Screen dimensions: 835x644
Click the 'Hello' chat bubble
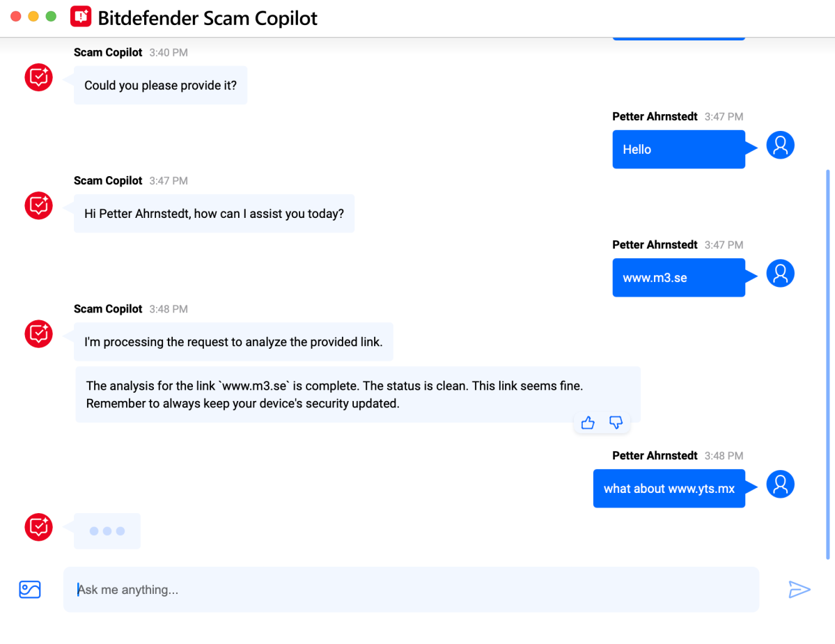click(678, 149)
